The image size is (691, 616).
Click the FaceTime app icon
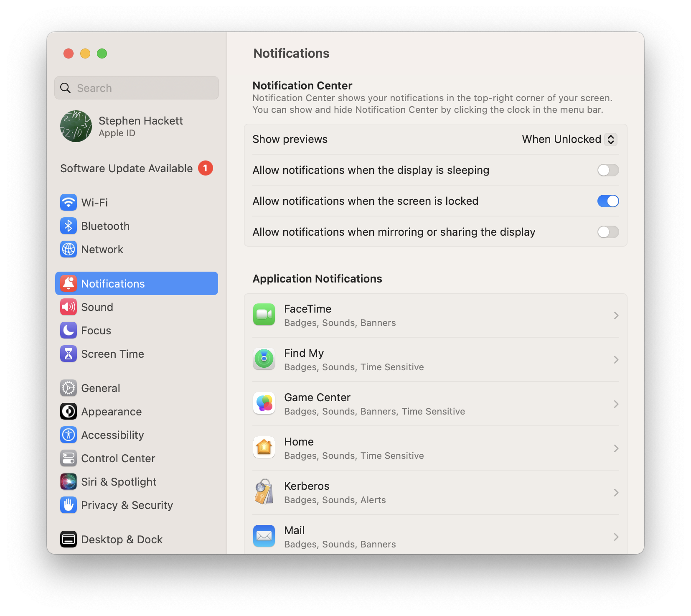pyautogui.click(x=264, y=315)
